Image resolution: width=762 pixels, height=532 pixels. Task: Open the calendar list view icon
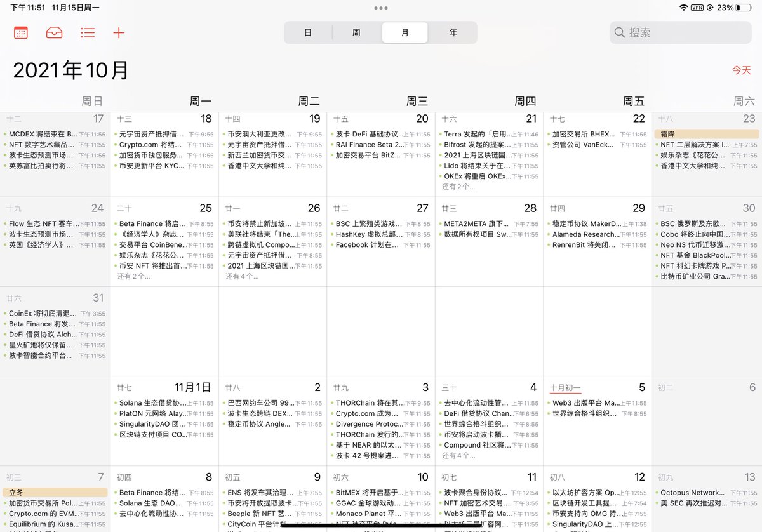point(88,32)
